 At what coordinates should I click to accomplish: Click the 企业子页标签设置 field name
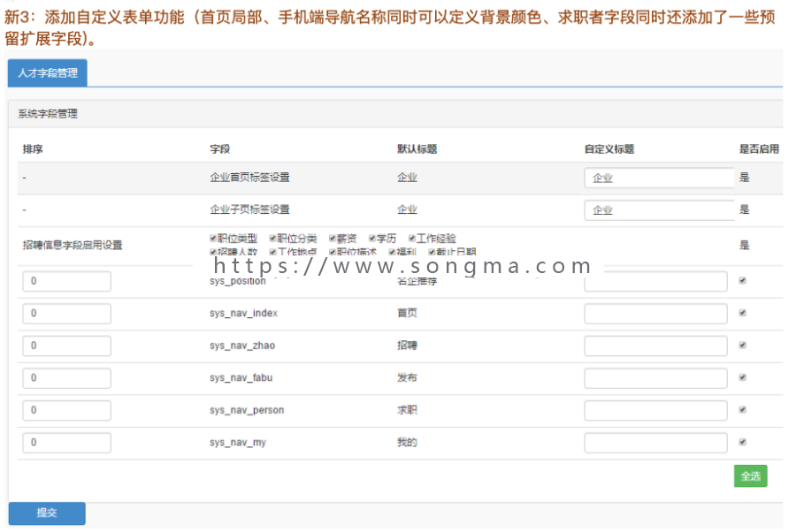click(249, 209)
